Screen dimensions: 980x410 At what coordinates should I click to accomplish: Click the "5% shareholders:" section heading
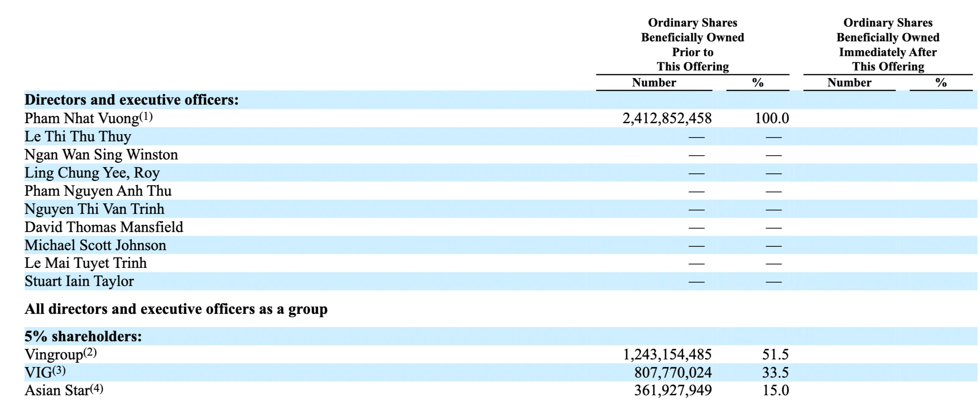pyautogui.click(x=83, y=337)
